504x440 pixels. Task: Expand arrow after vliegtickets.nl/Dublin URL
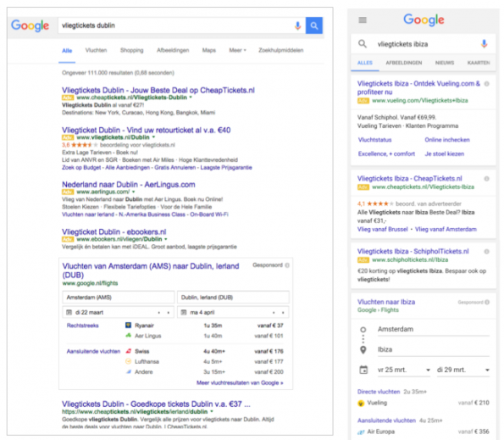click(x=153, y=137)
